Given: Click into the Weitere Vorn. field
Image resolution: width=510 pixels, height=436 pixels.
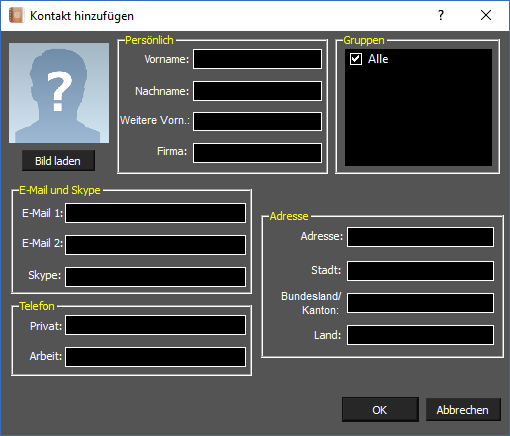Looking at the screenshot, I should [257, 121].
